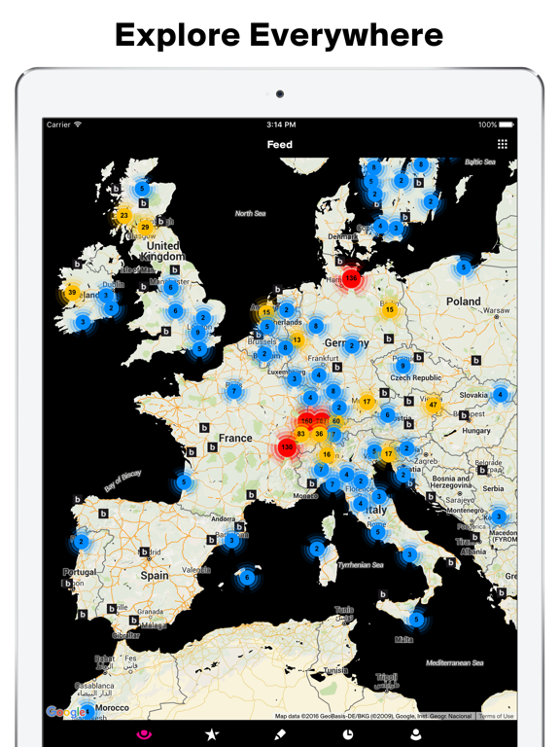Open the Terms of Use link

click(496, 716)
